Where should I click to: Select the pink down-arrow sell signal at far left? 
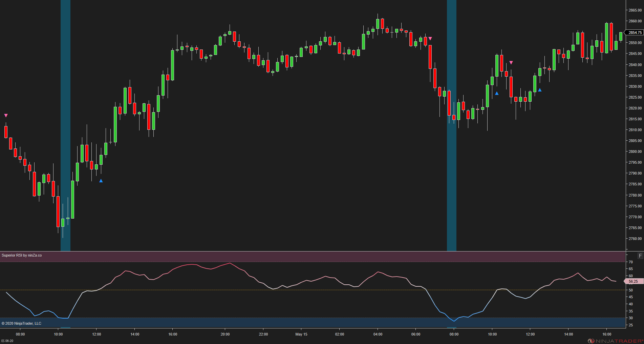coord(5,115)
